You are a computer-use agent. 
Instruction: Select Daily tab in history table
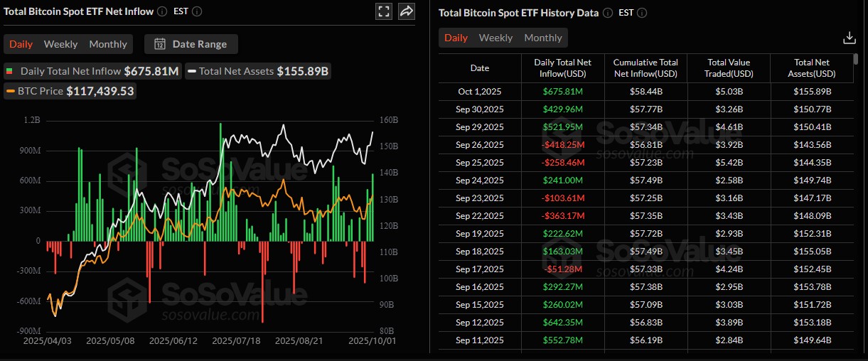point(456,38)
